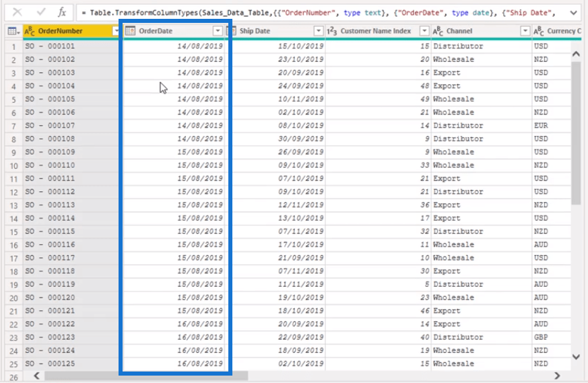Open Ship Date column filter dropdown

point(319,31)
